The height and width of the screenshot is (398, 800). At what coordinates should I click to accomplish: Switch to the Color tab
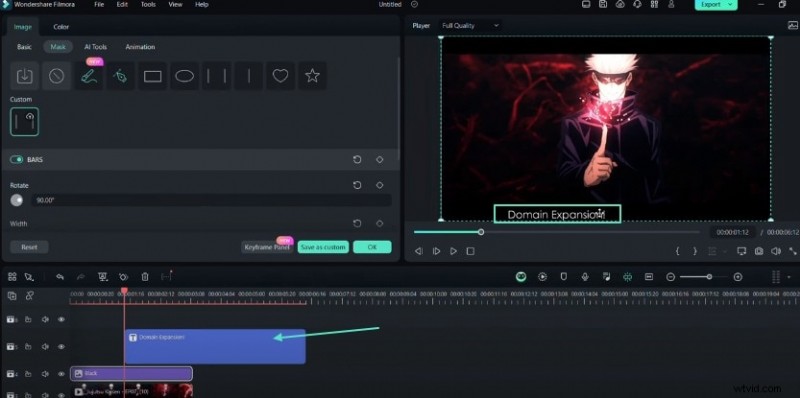pos(61,27)
